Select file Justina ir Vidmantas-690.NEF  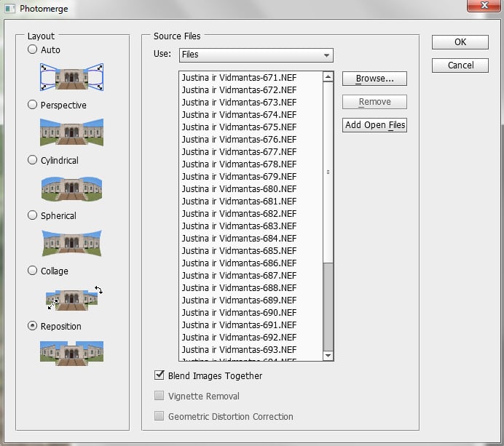tap(251, 312)
